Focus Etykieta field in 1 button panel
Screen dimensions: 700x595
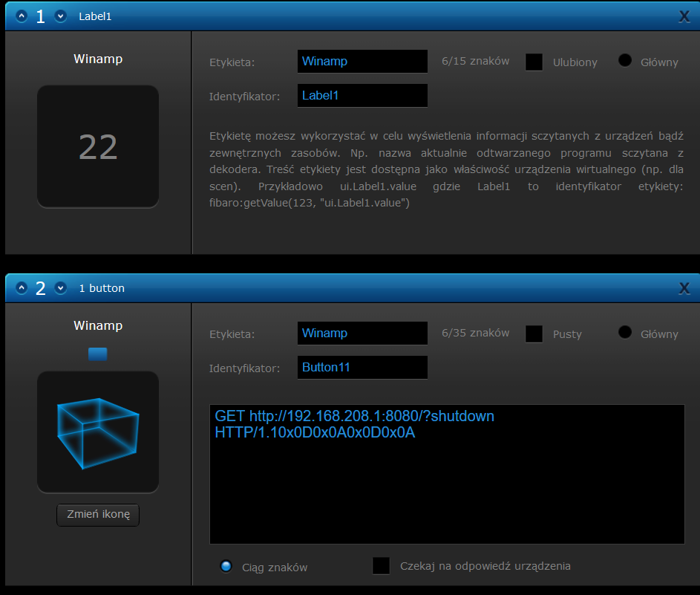tap(362, 333)
